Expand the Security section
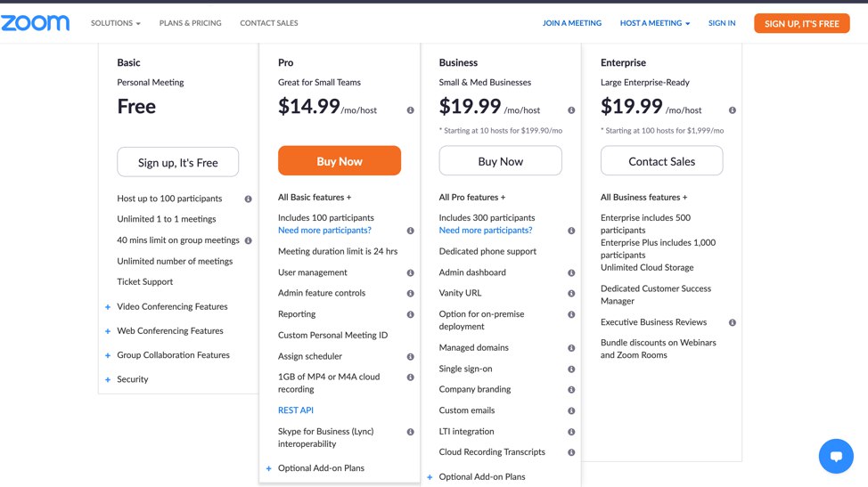This screenshot has width=868, height=487. coord(127,379)
